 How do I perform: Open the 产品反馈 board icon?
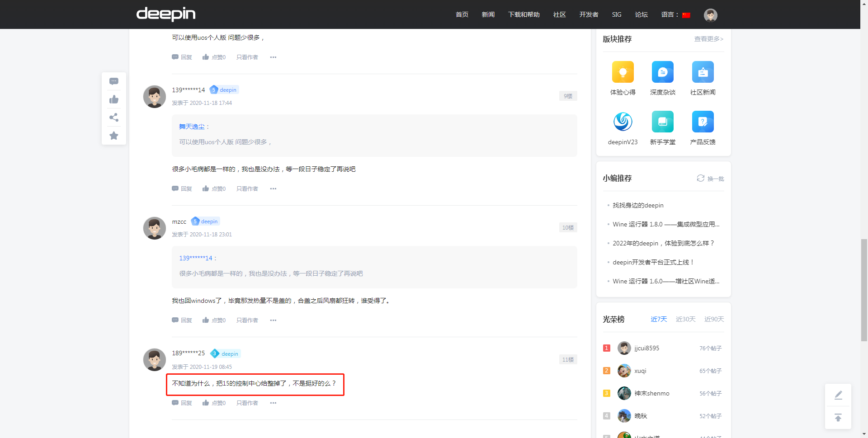(703, 122)
